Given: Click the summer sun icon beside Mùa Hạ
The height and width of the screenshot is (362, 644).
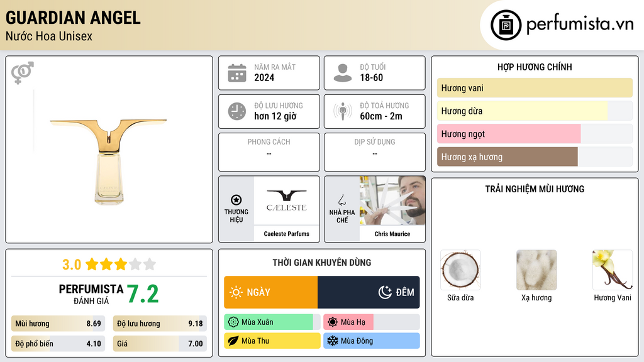Looking at the screenshot, I should [x=333, y=322].
